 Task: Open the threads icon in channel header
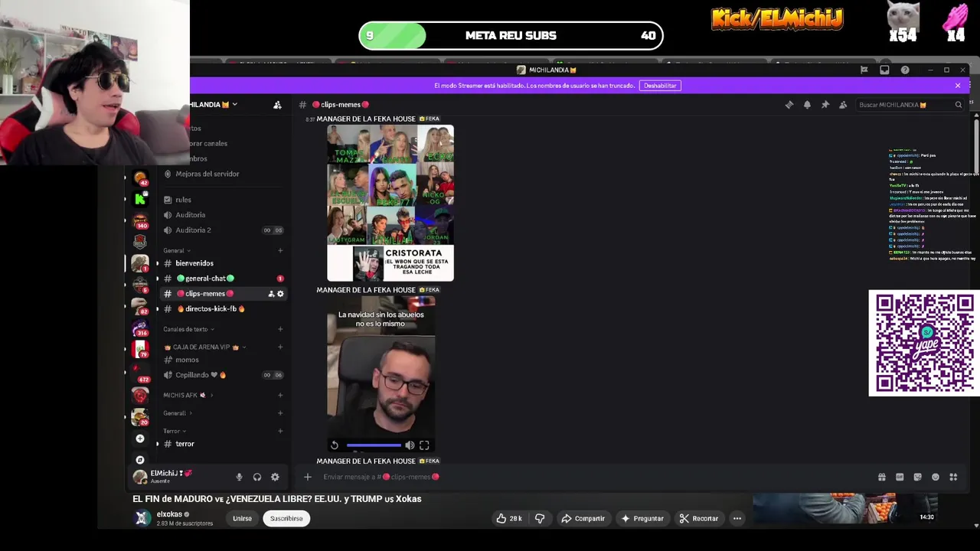click(789, 105)
